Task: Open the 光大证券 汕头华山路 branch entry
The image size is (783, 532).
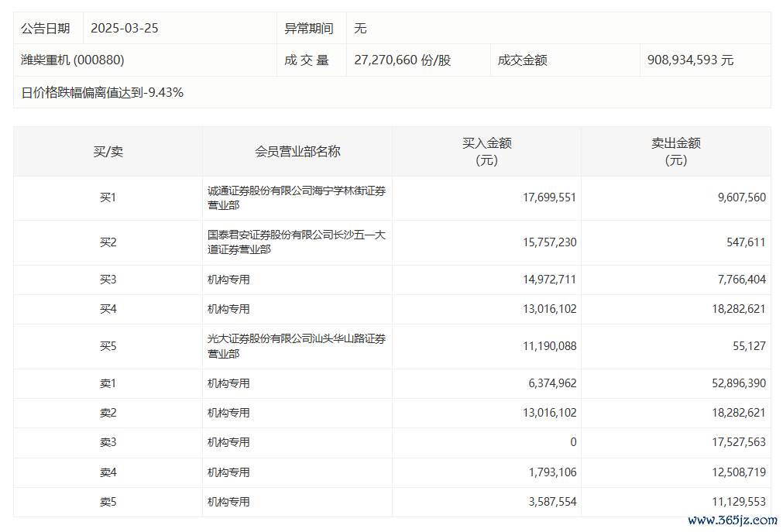Action: (296, 346)
